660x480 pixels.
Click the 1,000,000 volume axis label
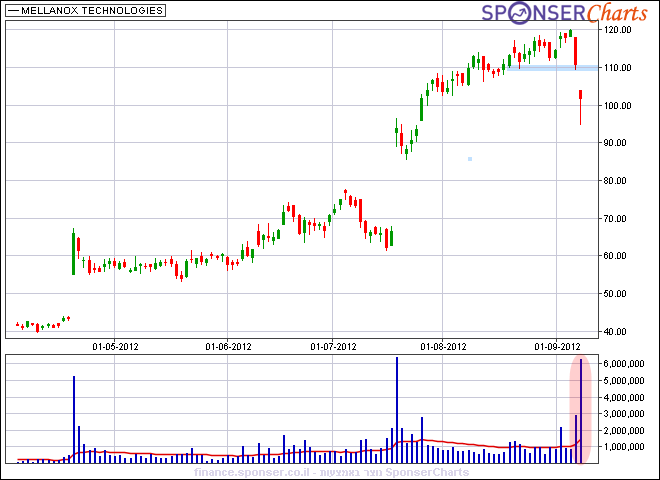click(x=624, y=447)
